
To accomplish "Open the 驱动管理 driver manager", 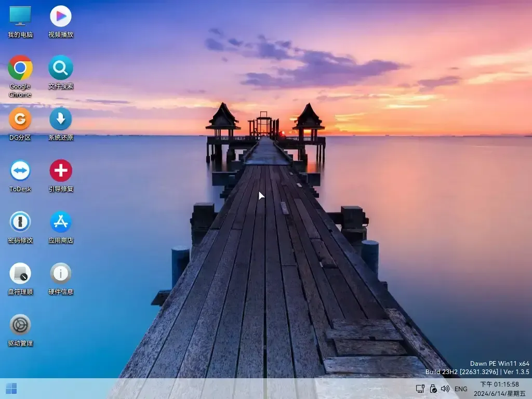I will click(x=20, y=325).
